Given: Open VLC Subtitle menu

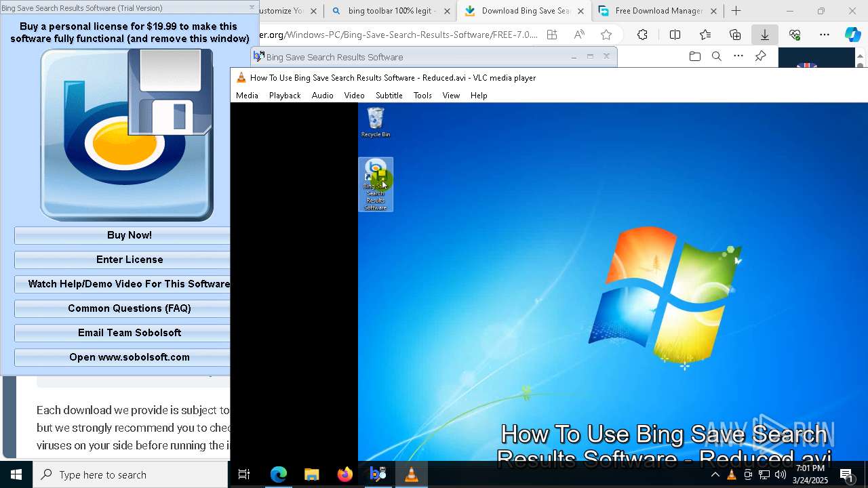Looking at the screenshot, I should tap(389, 96).
